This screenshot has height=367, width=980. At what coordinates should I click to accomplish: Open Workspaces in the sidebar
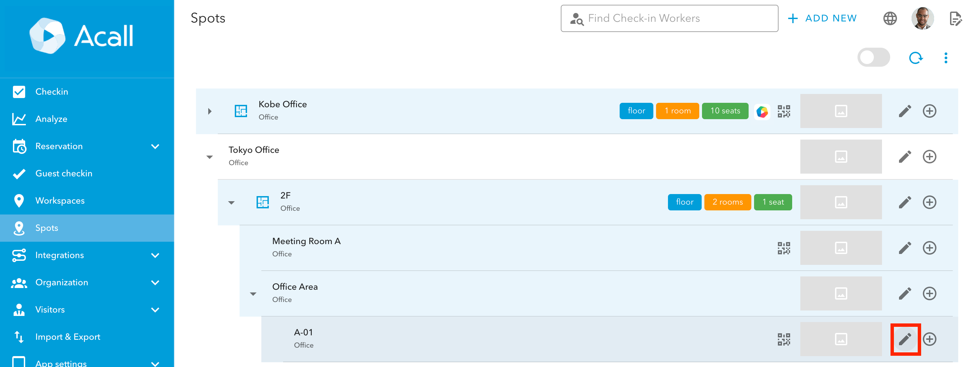pyautogui.click(x=60, y=201)
